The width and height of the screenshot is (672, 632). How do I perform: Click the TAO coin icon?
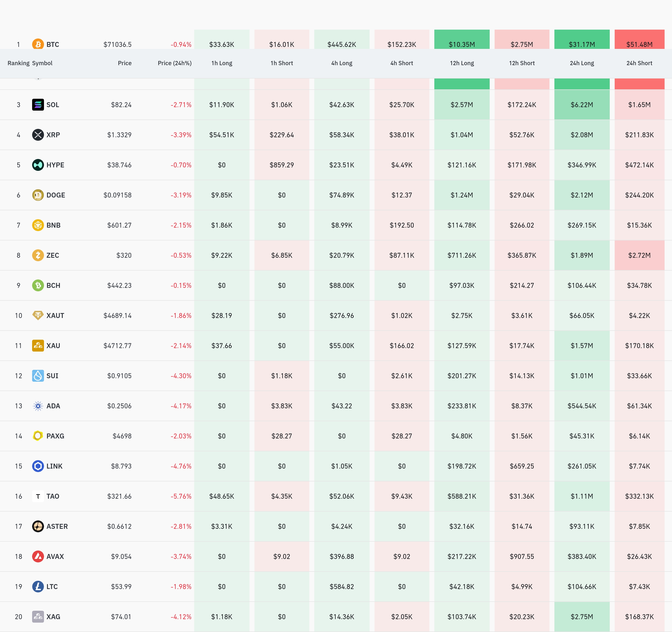[x=38, y=496]
